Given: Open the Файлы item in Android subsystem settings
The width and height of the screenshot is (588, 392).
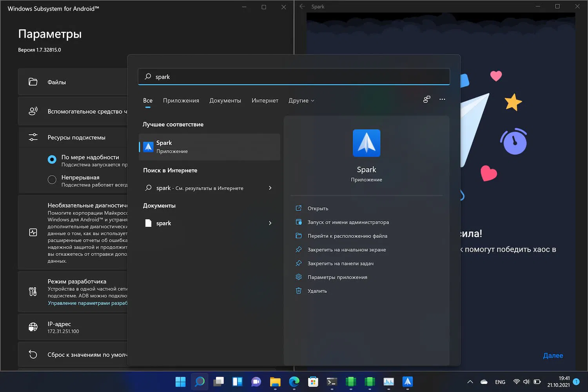Looking at the screenshot, I should (73, 82).
